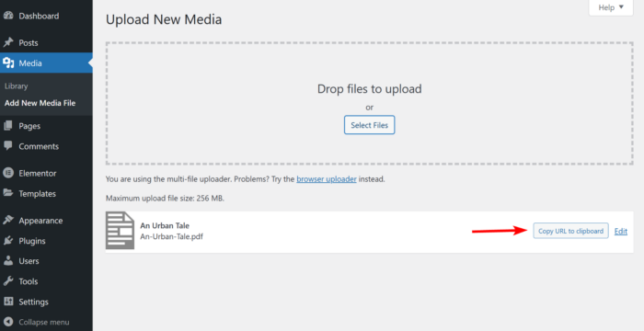
Task: Click the Media camera-and-note icon
Action: tap(8, 63)
